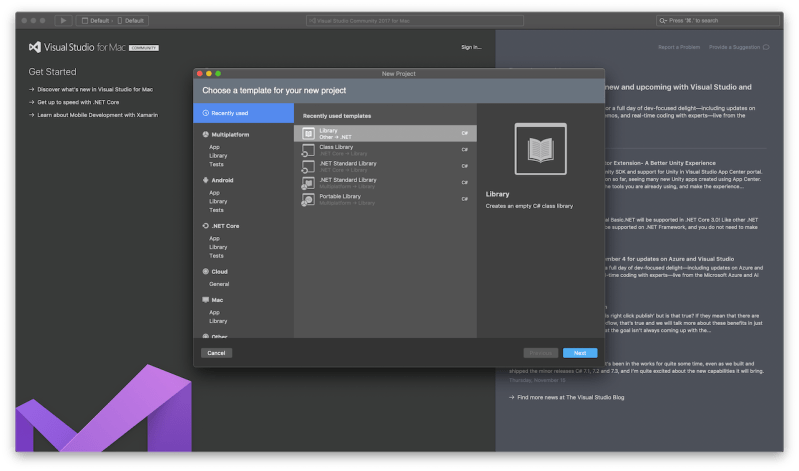Click the Recently used clock icon
799x471 pixels.
(206, 113)
